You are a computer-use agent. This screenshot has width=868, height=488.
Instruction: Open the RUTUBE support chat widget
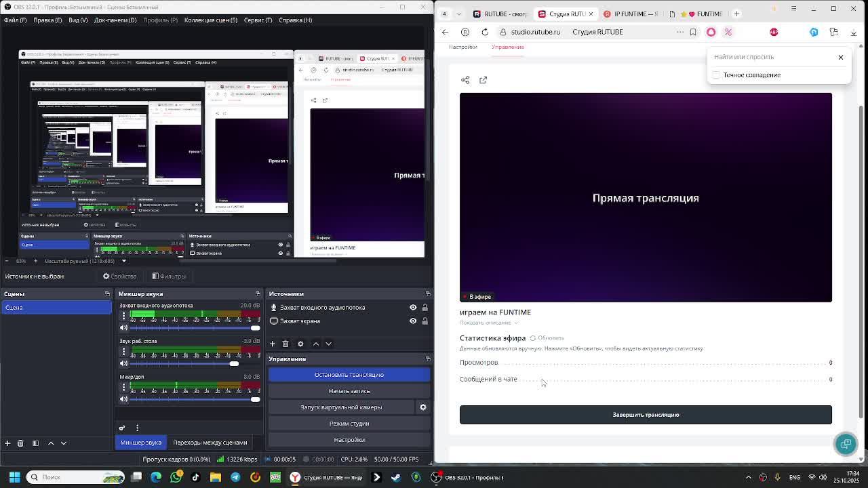[x=846, y=444]
